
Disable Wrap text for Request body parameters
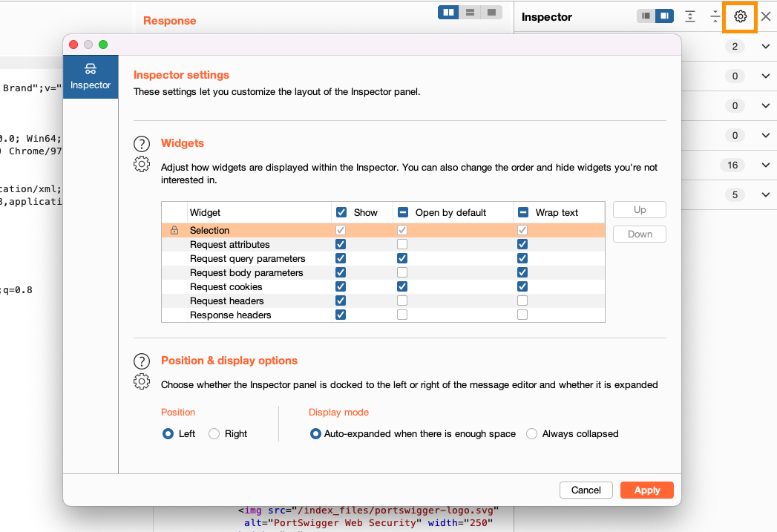(x=522, y=272)
